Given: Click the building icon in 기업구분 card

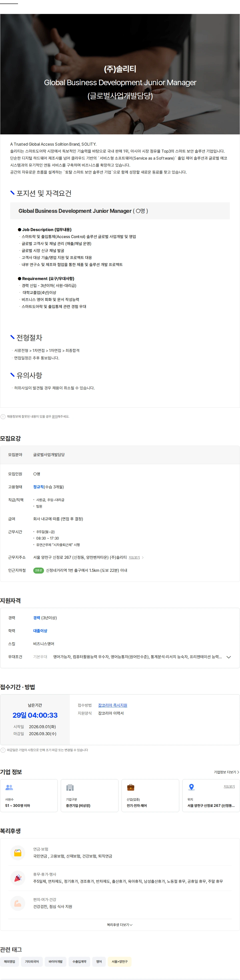Looking at the screenshot, I should pos(70,787).
